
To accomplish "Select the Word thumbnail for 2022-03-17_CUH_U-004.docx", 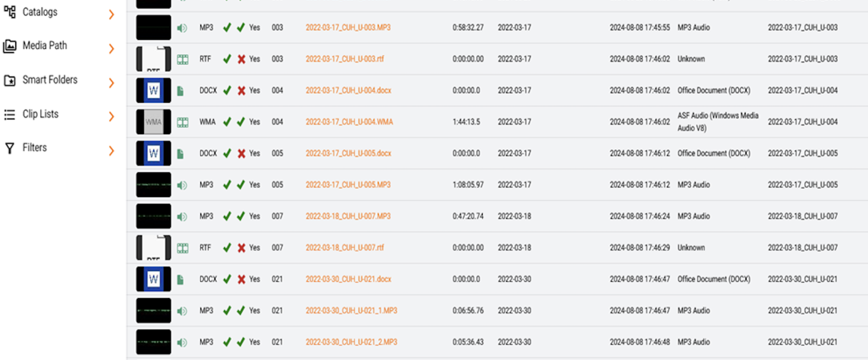I will 154,90.
